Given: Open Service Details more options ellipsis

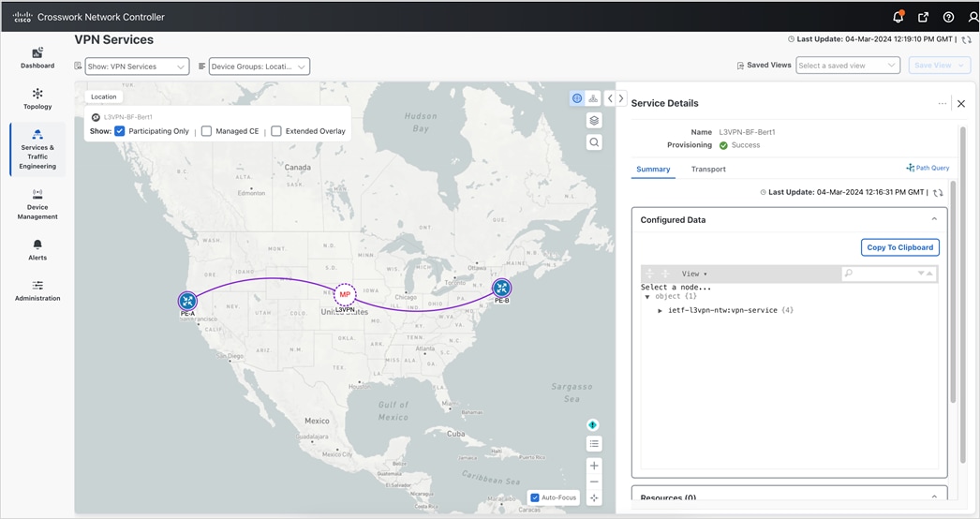Looking at the screenshot, I should pyautogui.click(x=942, y=103).
